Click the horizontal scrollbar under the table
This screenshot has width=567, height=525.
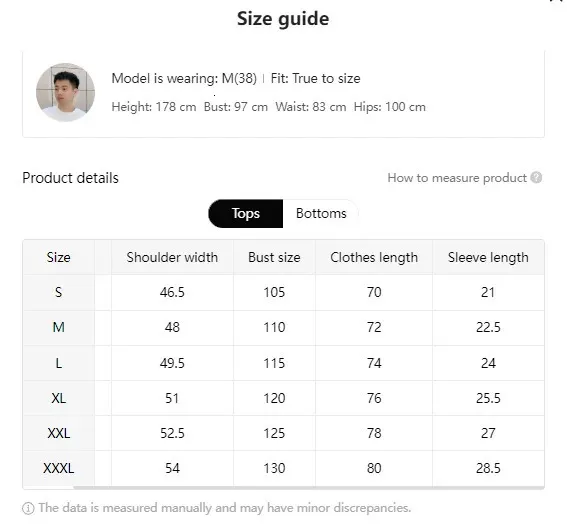point(308,488)
